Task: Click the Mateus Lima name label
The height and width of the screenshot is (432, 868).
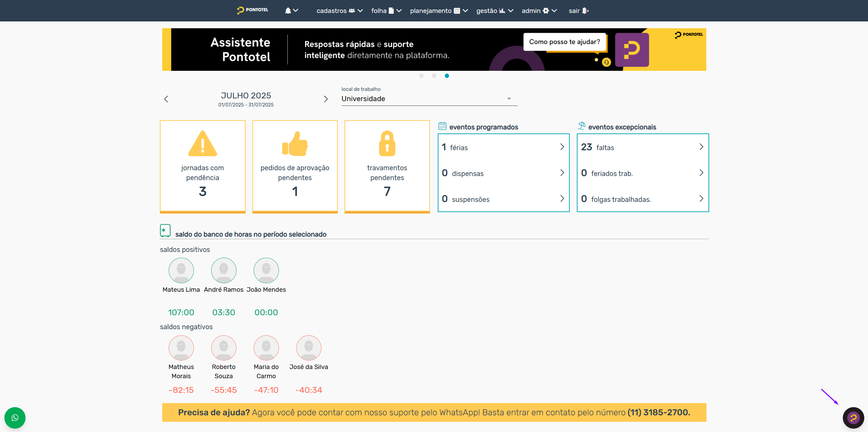Action: coord(181,290)
